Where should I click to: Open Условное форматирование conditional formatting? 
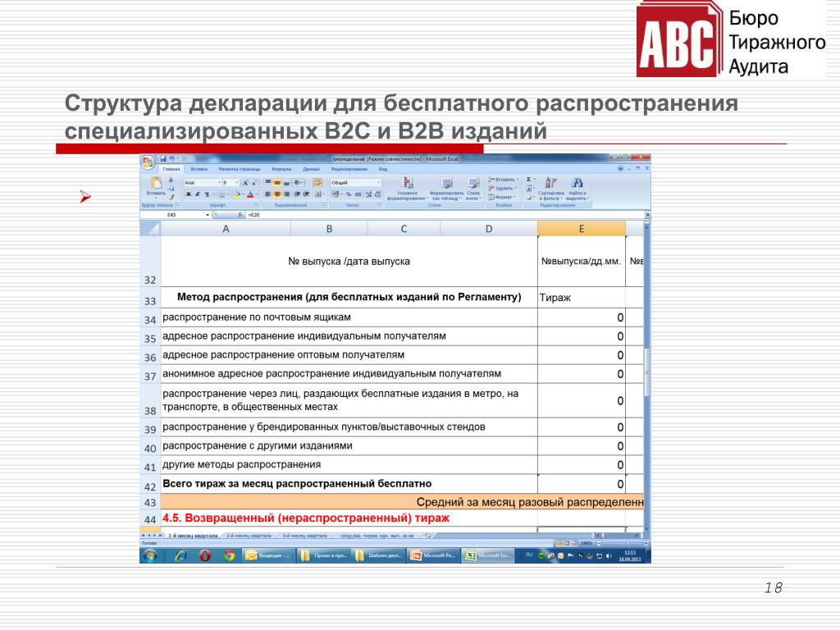tap(407, 189)
